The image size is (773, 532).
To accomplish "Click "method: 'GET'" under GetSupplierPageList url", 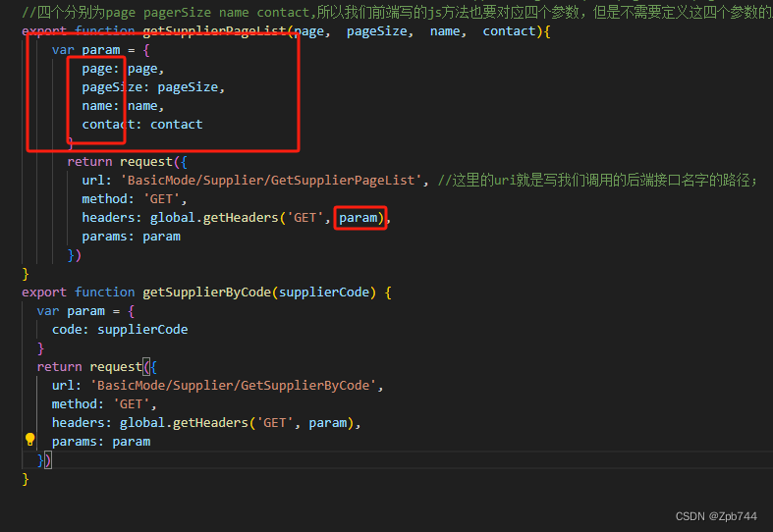I will click(x=135, y=199).
